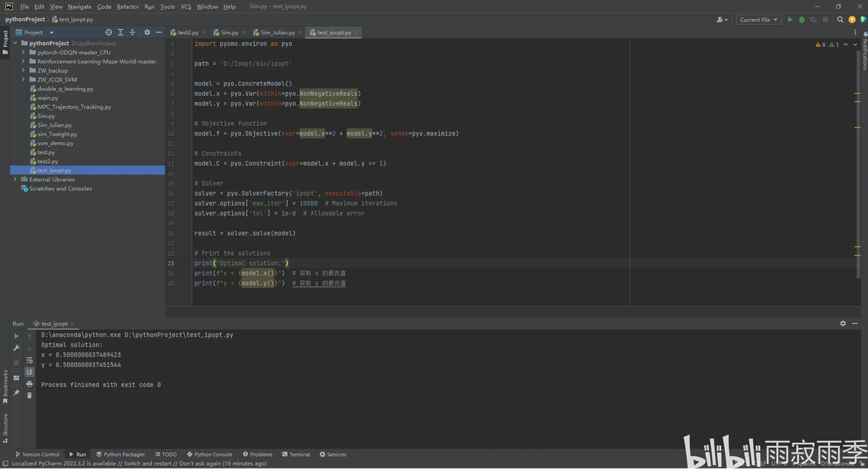868x469 pixels.
Task: Open the Python Console tool window
Action: point(209,454)
